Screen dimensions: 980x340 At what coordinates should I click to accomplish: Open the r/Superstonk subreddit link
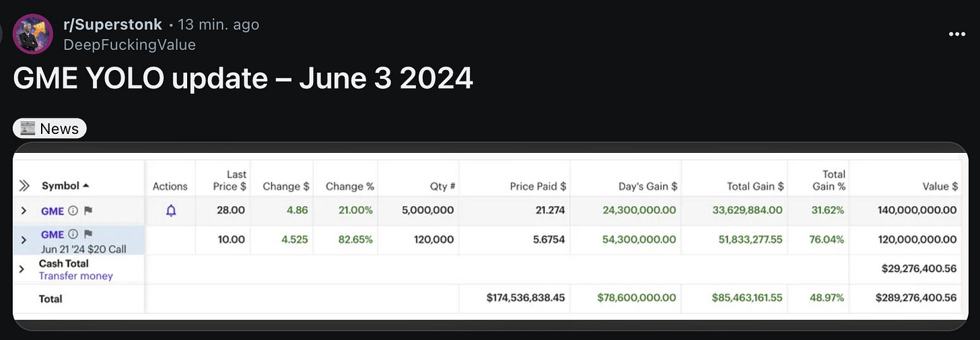click(112, 25)
